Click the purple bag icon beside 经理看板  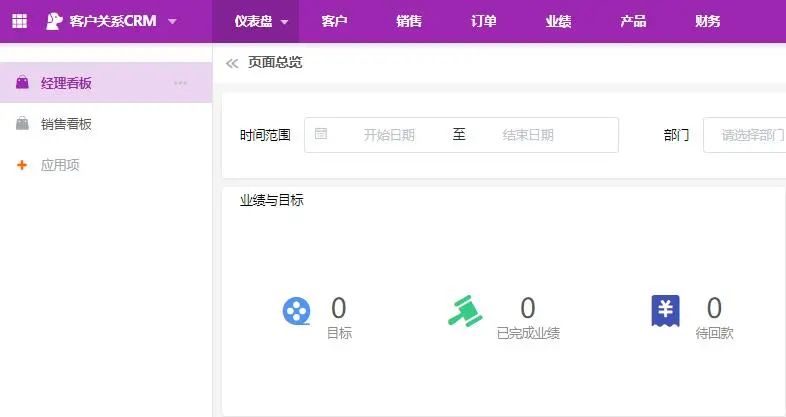click(22, 82)
